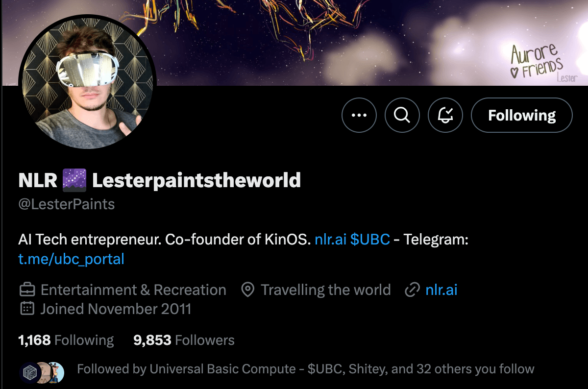Image resolution: width=588 pixels, height=389 pixels.
Task: Click the calendar icon by Joined date
Action: pyautogui.click(x=27, y=309)
